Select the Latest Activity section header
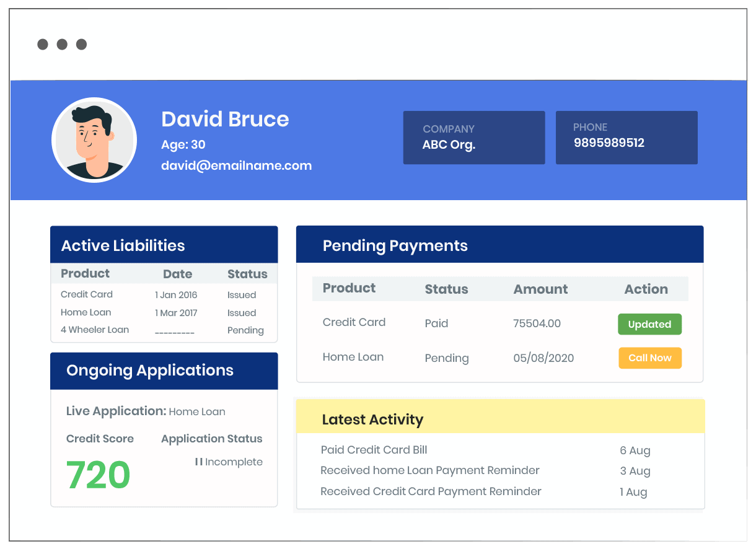 pyautogui.click(x=372, y=419)
